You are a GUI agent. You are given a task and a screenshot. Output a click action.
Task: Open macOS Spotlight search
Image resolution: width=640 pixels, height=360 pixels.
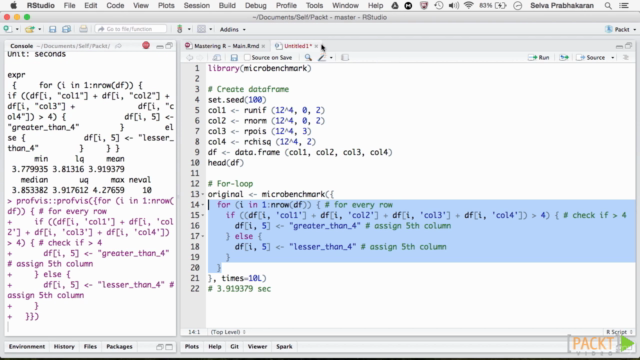point(608,6)
